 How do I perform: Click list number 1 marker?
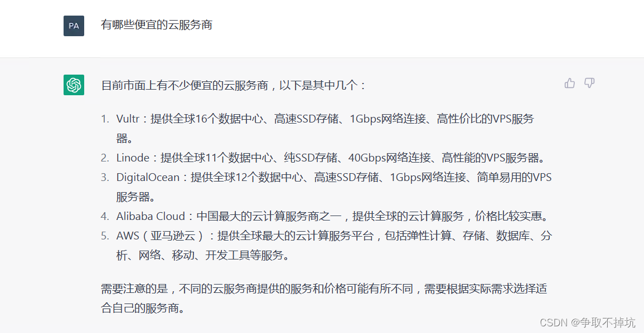[x=105, y=119]
